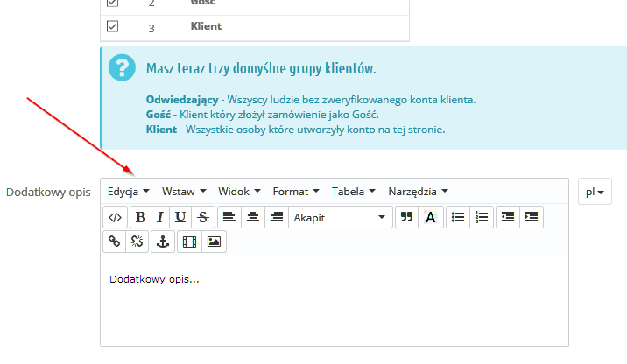
Task: Click into the Dodatkowy opis text area
Action: 333,302
